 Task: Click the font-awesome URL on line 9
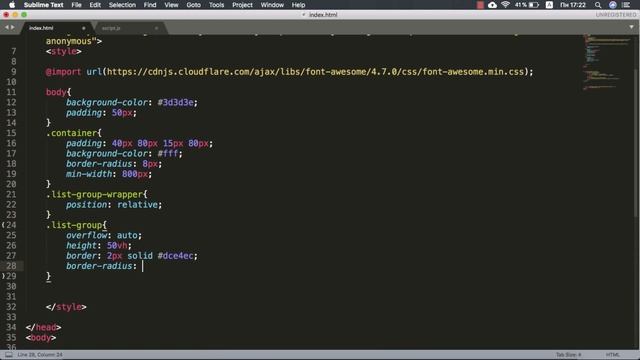[315, 72]
